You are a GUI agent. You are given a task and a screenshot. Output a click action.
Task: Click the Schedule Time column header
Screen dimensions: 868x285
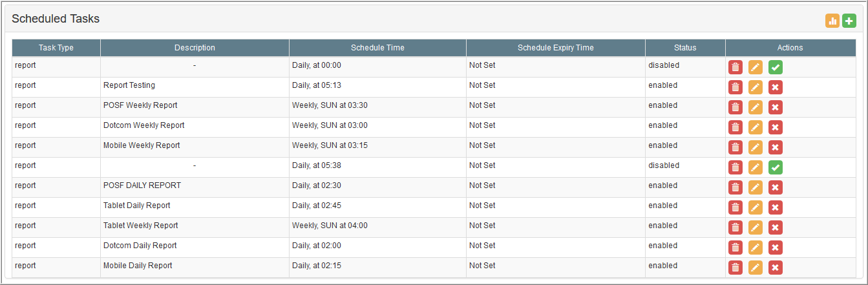click(378, 48)
